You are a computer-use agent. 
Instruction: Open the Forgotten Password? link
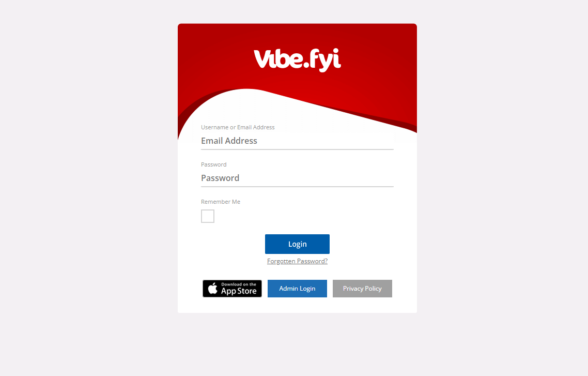coord(297,261)
